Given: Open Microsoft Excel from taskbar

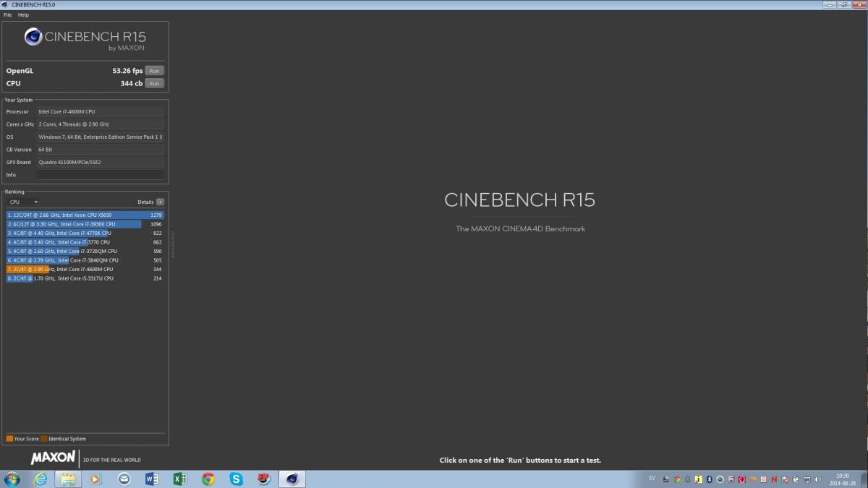Looking at the screenshot, I should [180, 479].
